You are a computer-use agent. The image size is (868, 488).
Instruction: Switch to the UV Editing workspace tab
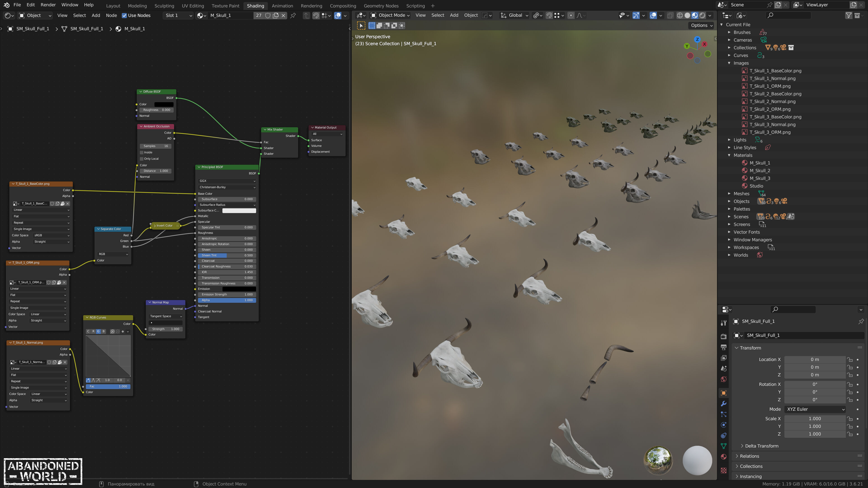pyautogui.click(x=193, y=6)
